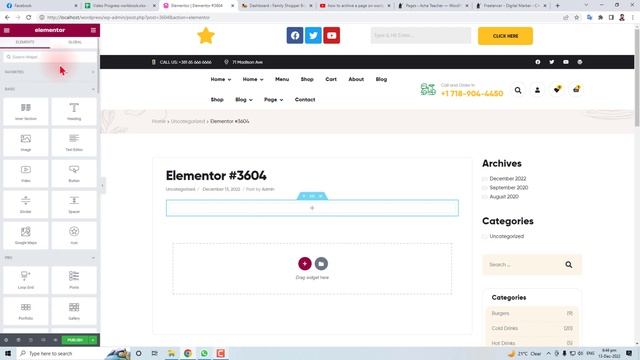
Task: Open Responsive Mode icon in bottom bar
Action: point(43,340)
